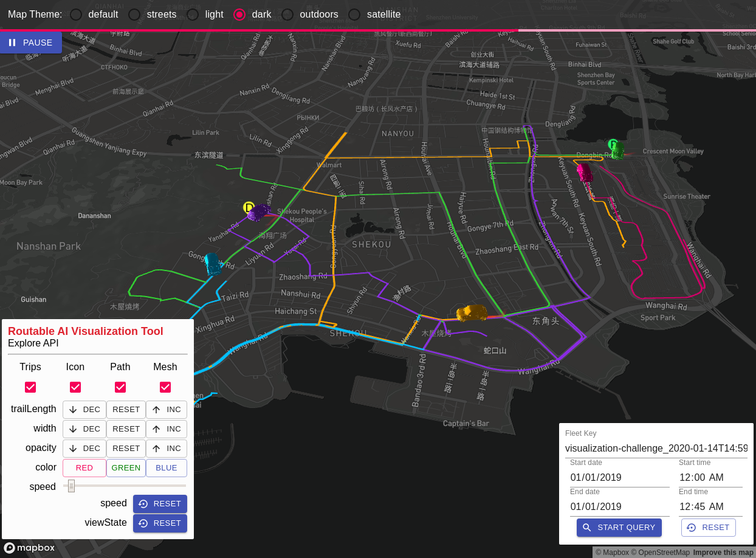Click the cyan vehicle icon on the map
Image resolution: width=756 pixels, height=558 pixels.
[x=213, y=264]
